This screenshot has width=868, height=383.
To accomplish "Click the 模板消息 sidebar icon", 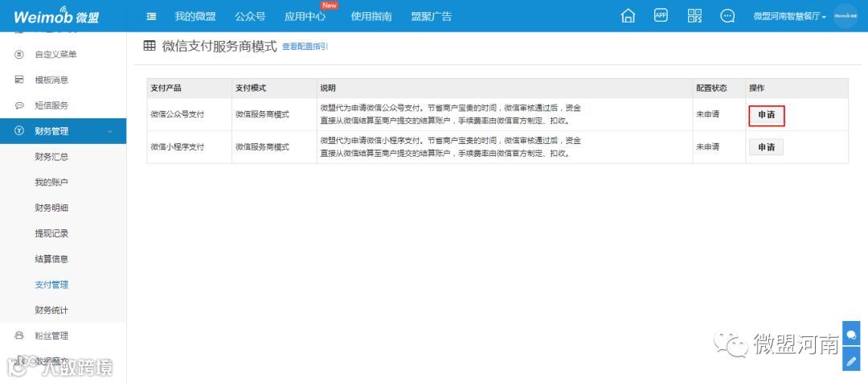I will (x=19, y=80).
